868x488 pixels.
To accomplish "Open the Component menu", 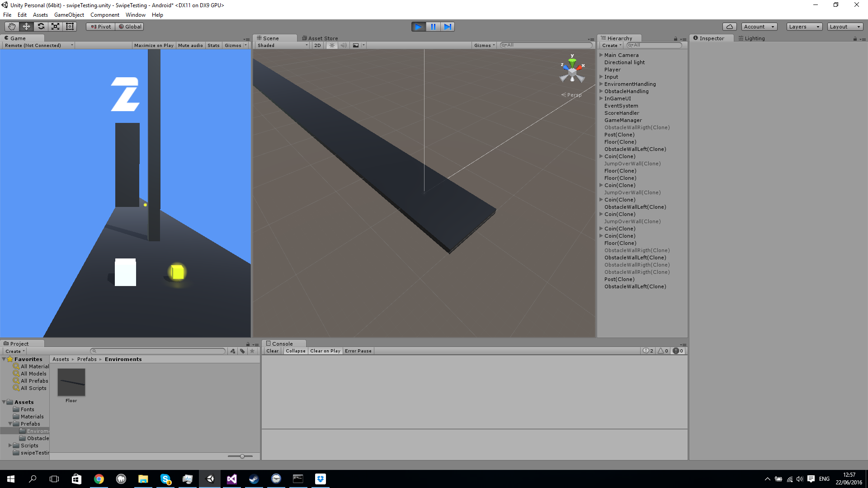I will click(x=105, y=15).
